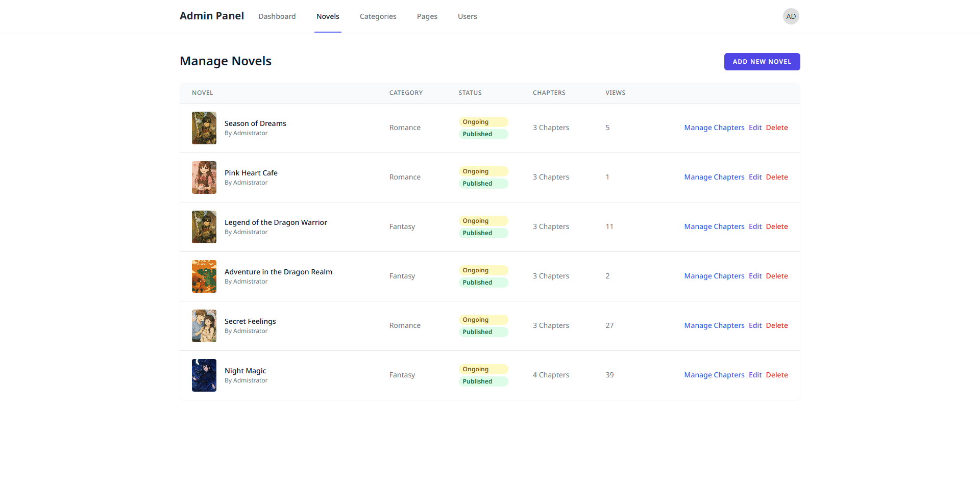980x486 pixels.
Task: Open Manage Chapters for Night Magic
Action: click(714, 375)
